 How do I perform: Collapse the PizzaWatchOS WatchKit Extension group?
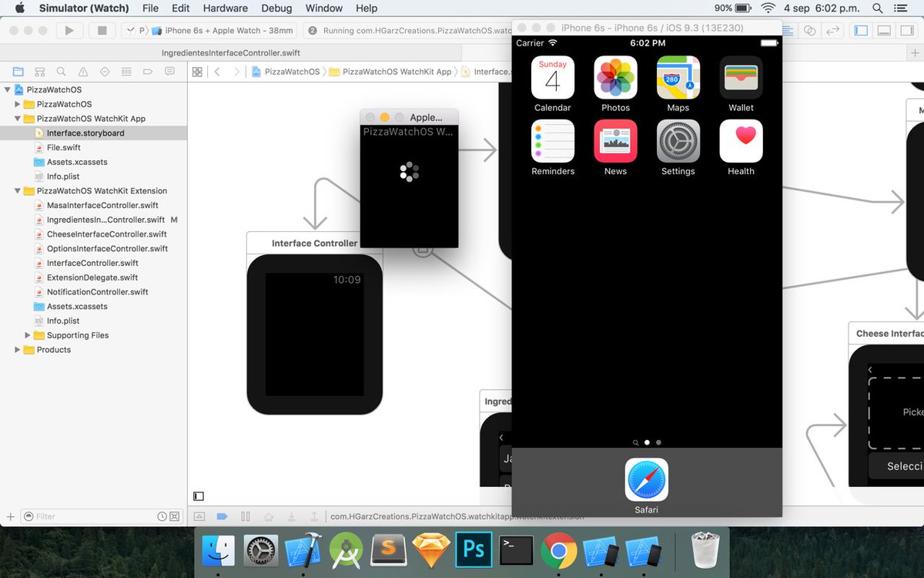click(x=18, y=191)
